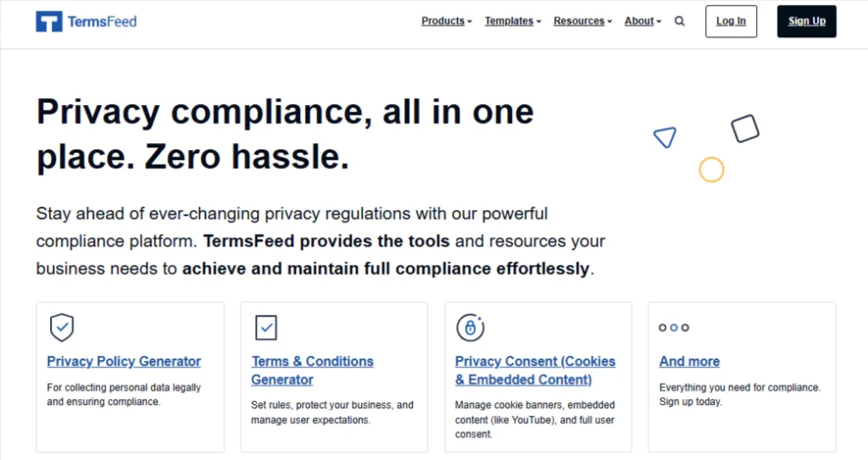Viewport: 868px width, 460px height.
Task: Click the Log In button
Action: pyautogui.click(x=731, y=21)
